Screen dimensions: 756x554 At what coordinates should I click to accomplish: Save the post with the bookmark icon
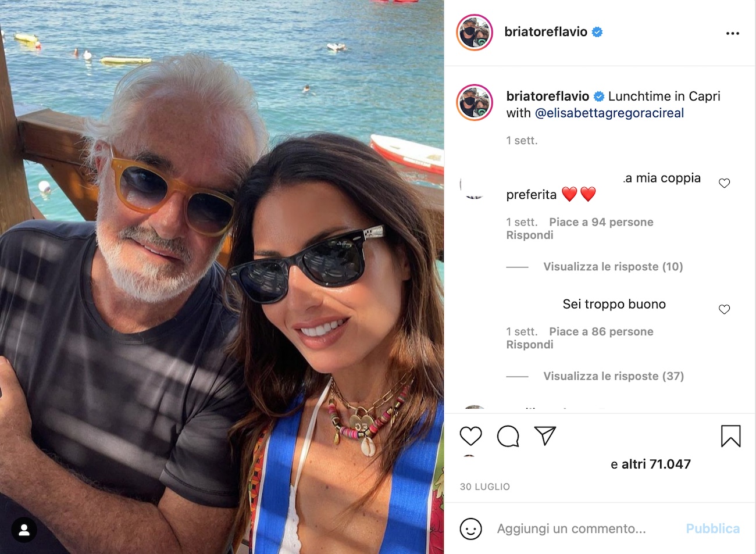click(x=730, y=436)
